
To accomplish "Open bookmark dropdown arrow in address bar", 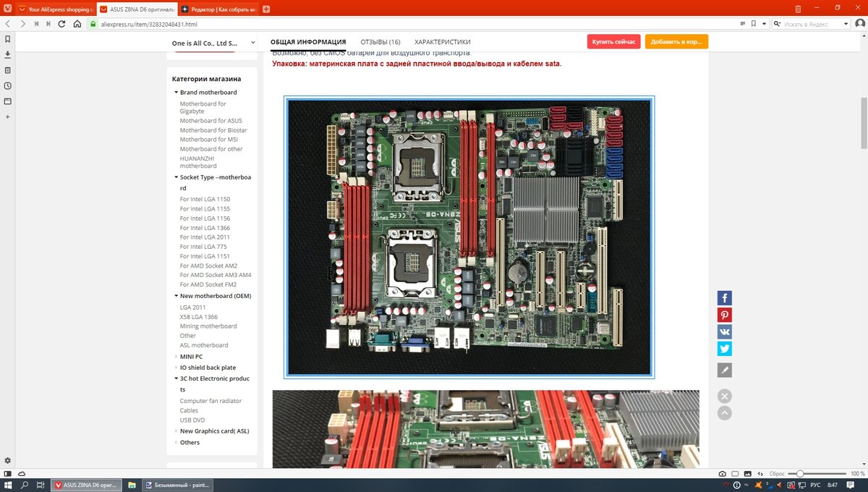I will [765, 24].
